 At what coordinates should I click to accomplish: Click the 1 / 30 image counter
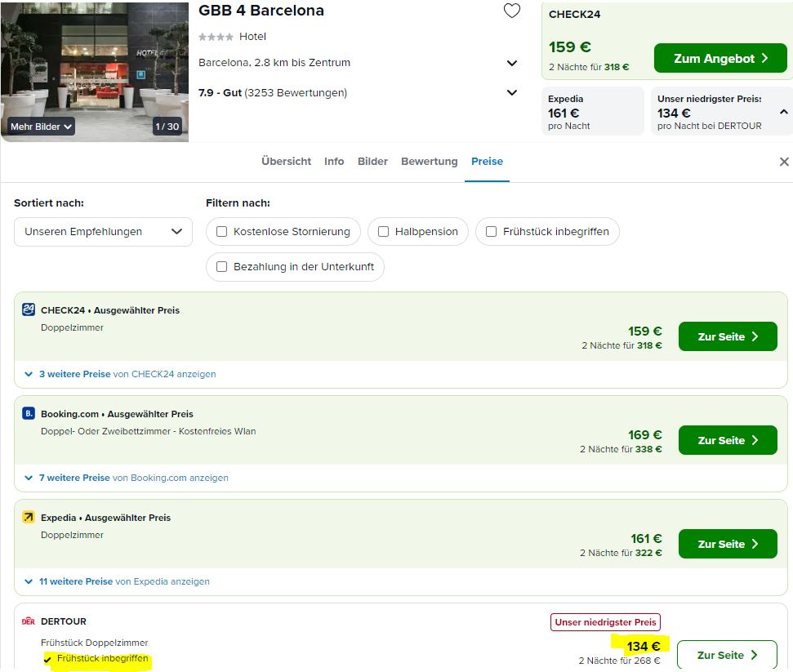point(167,127)
